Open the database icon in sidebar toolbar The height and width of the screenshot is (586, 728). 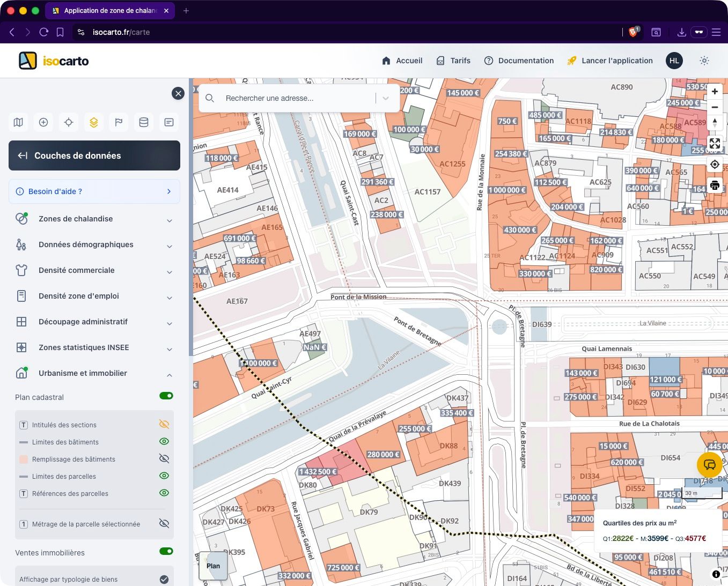[x=144, y=122]
